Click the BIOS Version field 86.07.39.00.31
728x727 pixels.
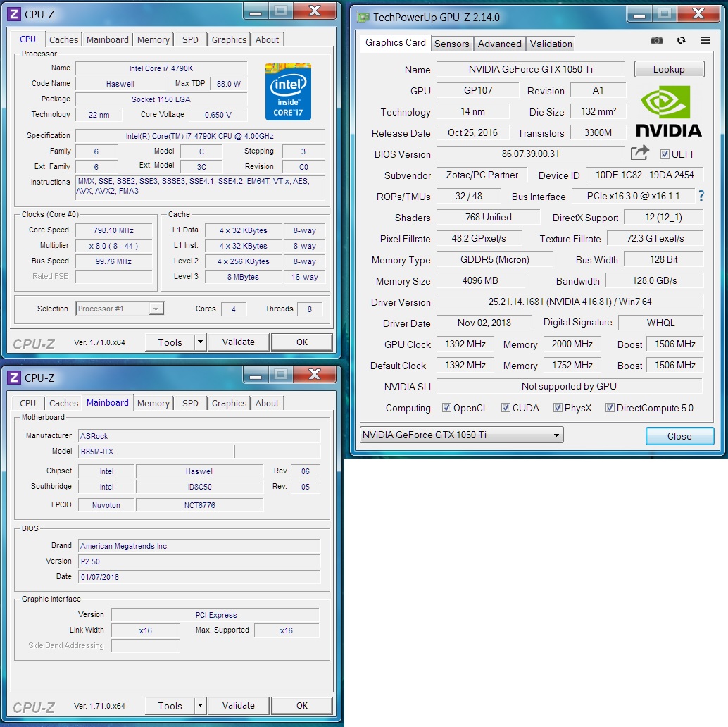(531, 154)
